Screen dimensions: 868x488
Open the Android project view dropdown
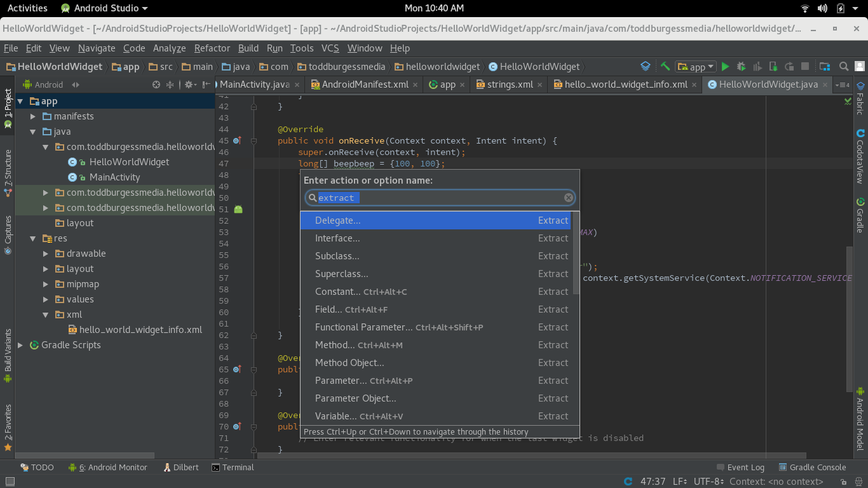pyautogui.click(x=51, y=85)
